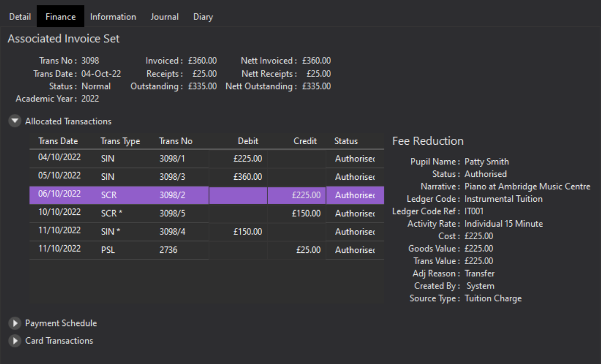This screenshot has width=601, height=364.
Task: Select PSL transaction 2736
Action: [x=207, y=250]
